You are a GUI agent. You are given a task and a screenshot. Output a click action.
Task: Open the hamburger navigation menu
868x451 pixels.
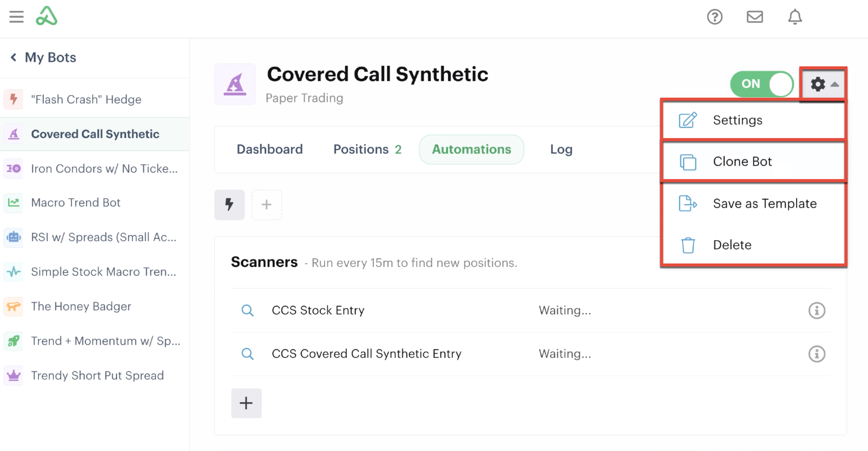coord(16,17)
